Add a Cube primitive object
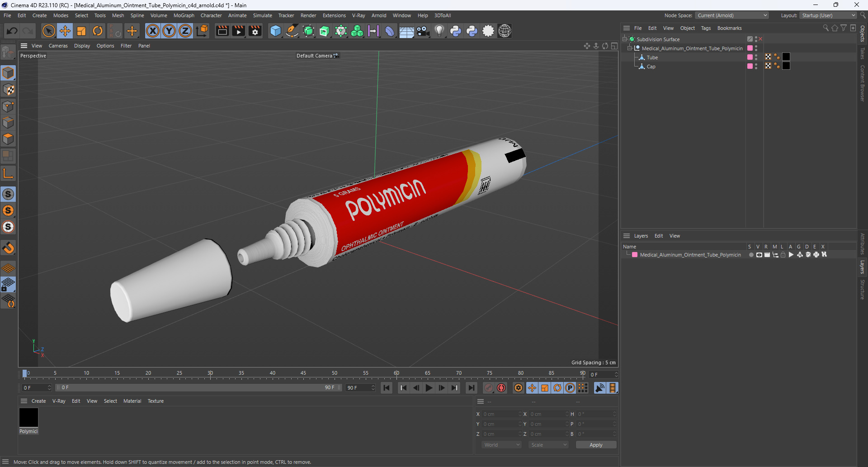868x467 pixels. point(275,31)
